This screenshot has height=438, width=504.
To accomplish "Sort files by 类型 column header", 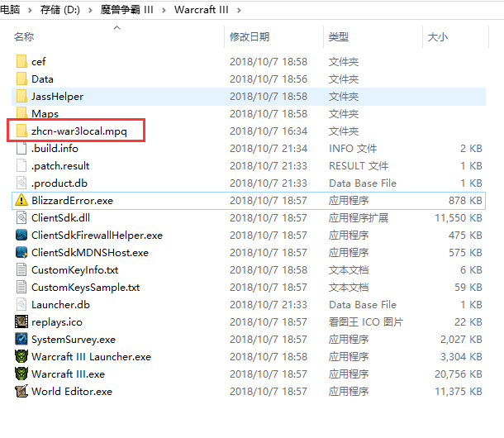I will 339,36.
